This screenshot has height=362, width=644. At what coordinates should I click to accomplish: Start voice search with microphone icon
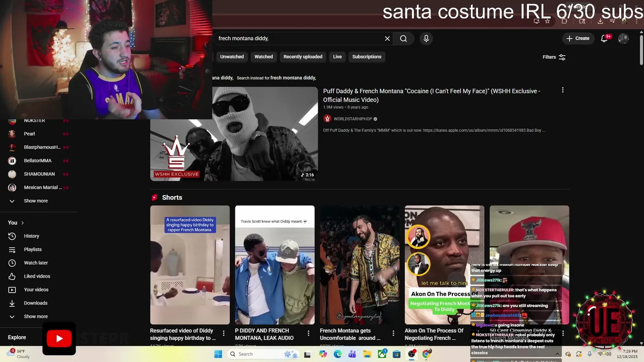[426, 38]
